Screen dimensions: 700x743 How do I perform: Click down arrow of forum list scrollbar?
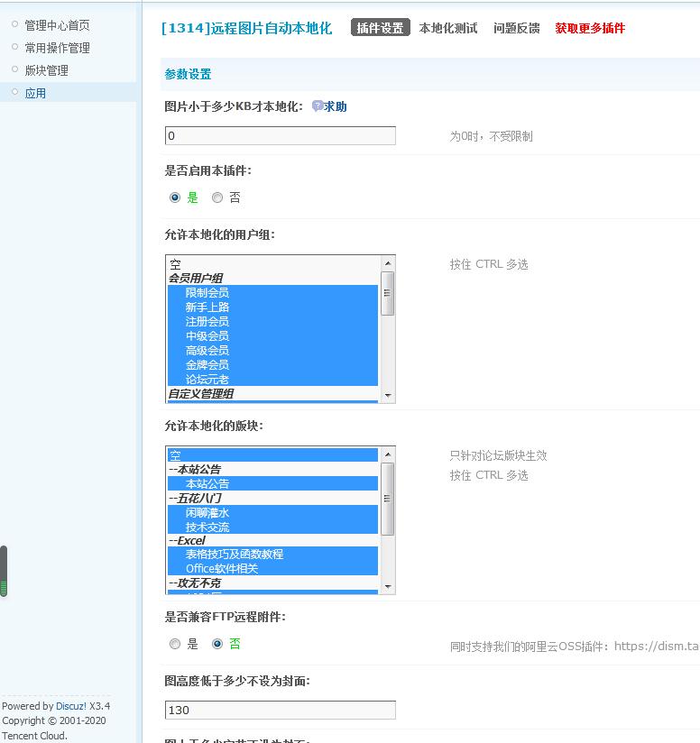[388, 587]
